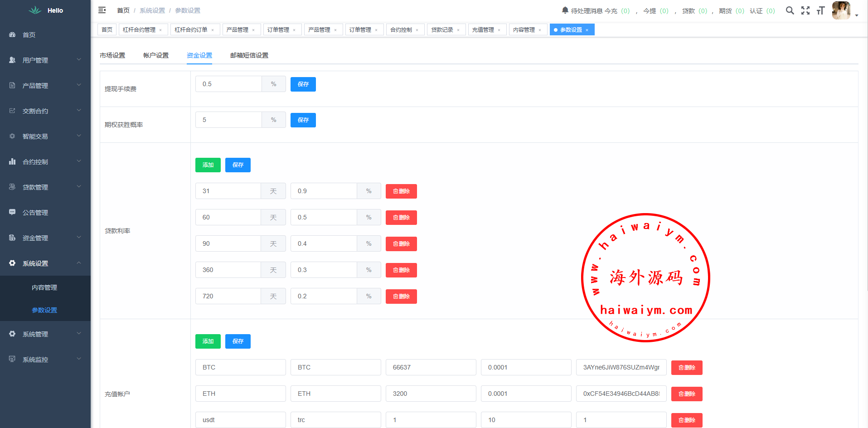The image size is (868, 428).
Task: Click the 首页 dashboard icon in sidebar
Action: click(x=12, y=34)
